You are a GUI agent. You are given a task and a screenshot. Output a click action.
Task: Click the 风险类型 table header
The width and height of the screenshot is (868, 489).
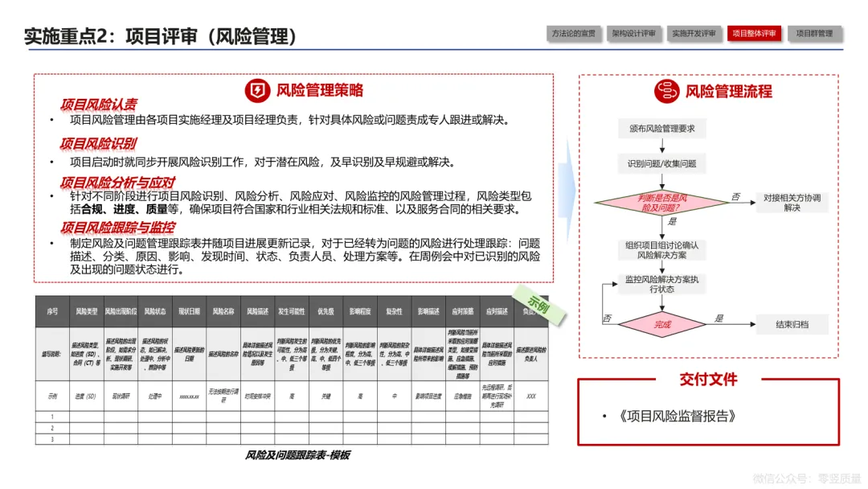tap(86, 312)
